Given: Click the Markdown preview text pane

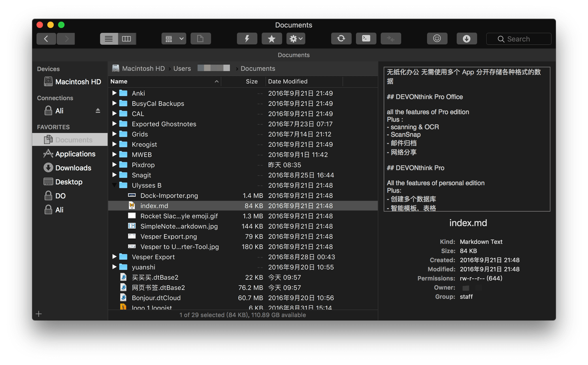Looking at the screenshot, I should [467, 139].
